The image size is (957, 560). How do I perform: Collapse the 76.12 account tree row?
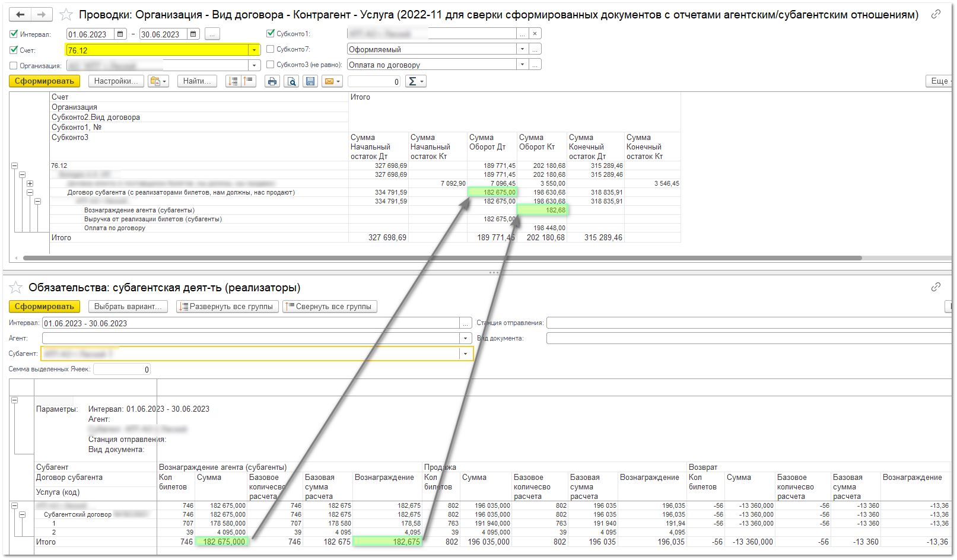pos(14,166)
